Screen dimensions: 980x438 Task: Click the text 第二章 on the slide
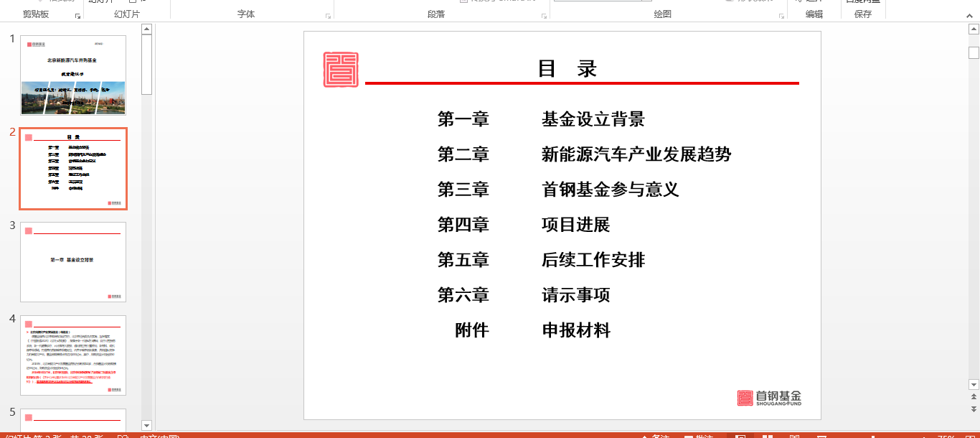click(x=463, y=154)
